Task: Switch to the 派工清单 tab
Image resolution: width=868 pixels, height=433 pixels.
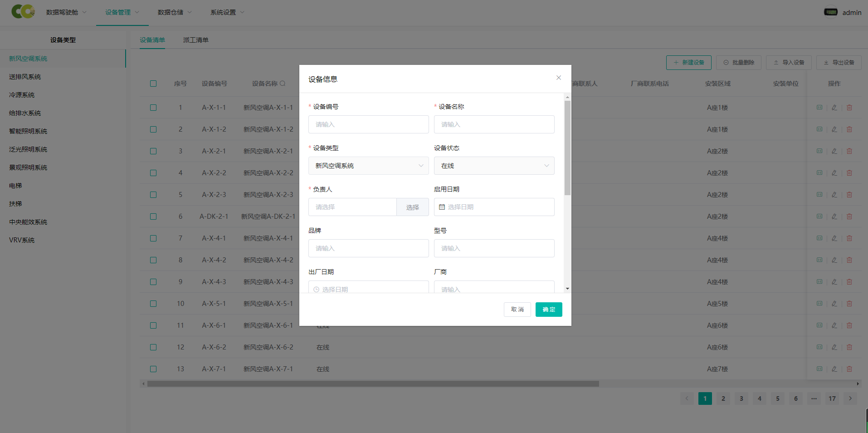Action: pyautogui.click(x=196, y=40)
